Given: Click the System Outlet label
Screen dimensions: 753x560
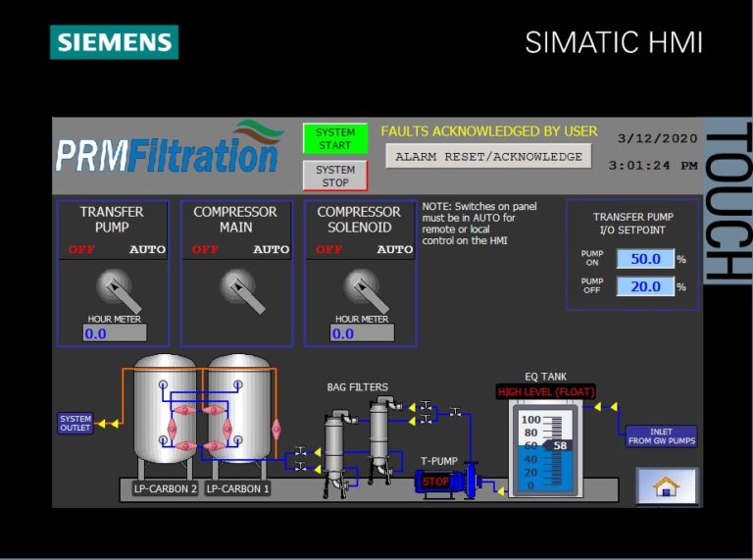Looking at the screenshot, I should pyautogui.click(x=75, y=424).
